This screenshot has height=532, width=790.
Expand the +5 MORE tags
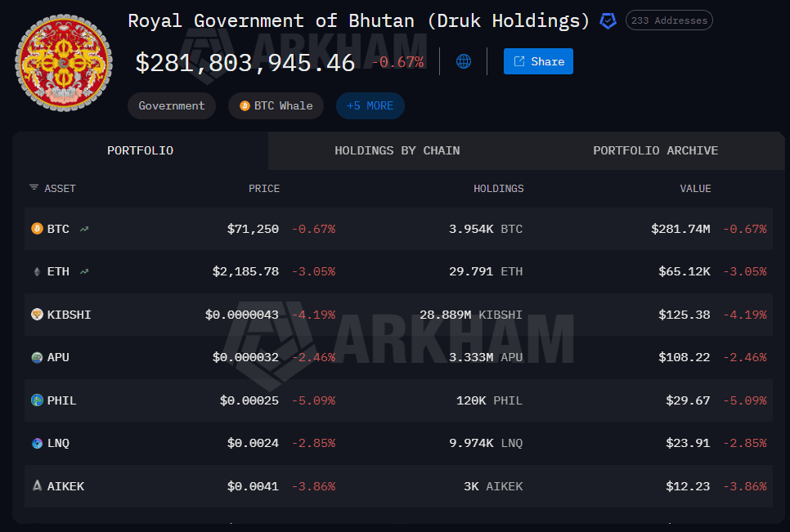pos(370,105)
